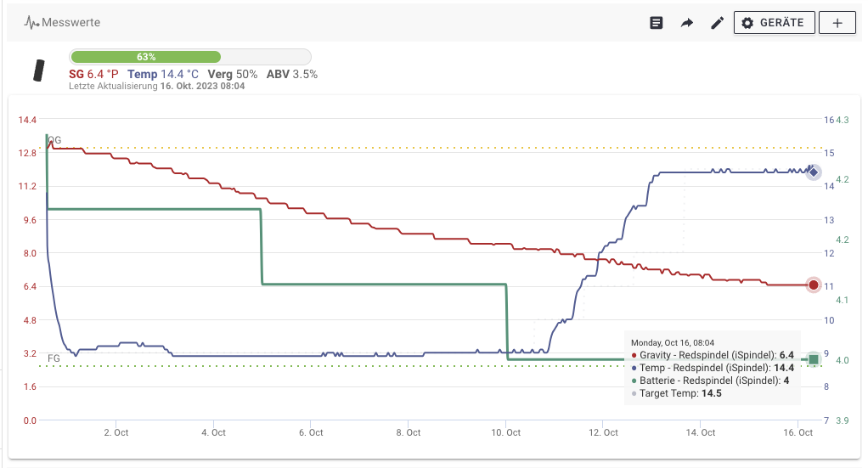Click the Temp 14.4 °C reading
Viewport: 868px width, 468px height.
coord(163,75)
